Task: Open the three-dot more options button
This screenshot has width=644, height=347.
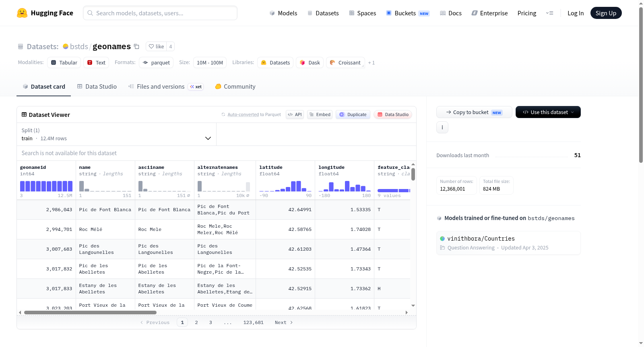Action: coord(442,127)
